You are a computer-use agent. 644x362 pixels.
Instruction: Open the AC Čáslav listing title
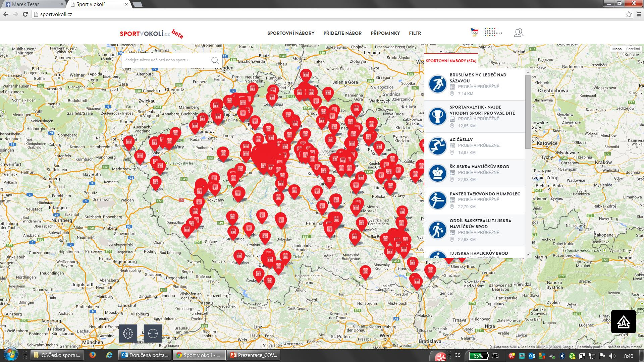pos(461,139)
